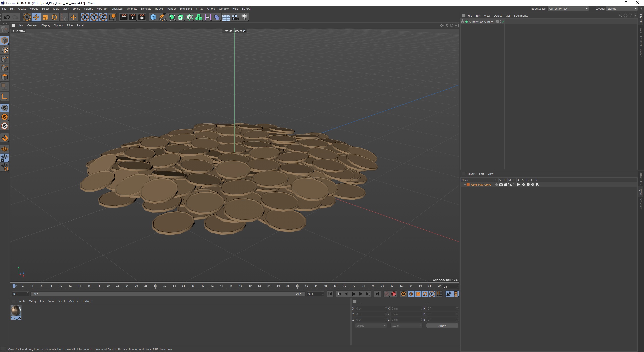Viewport: 644px width, 352px height.
Task: Go to end of animation
Action: click(377, 294)
